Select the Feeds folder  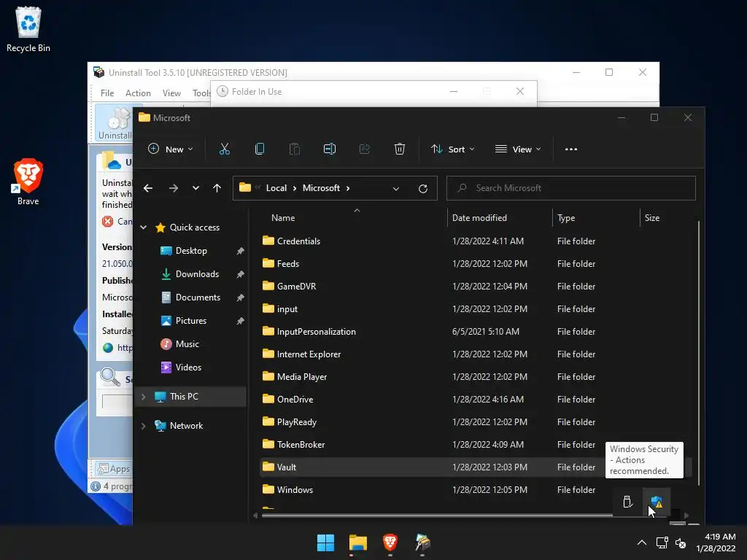[287, 264]
